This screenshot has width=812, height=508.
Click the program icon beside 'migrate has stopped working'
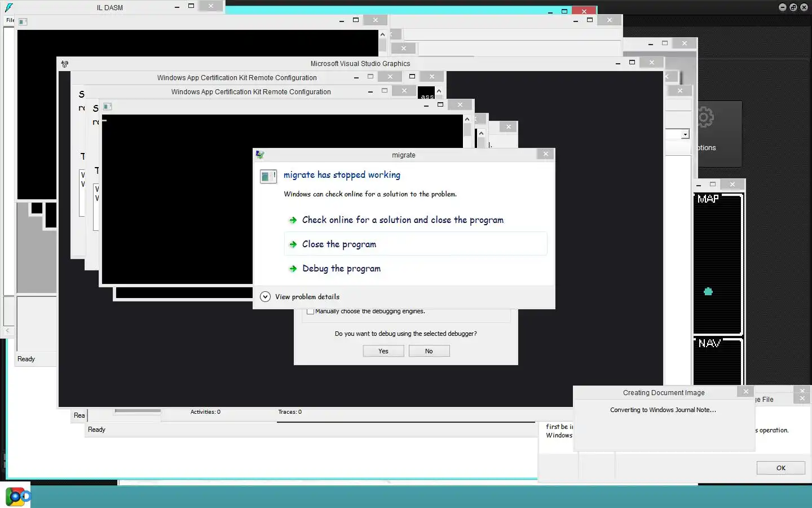(268, 177)
